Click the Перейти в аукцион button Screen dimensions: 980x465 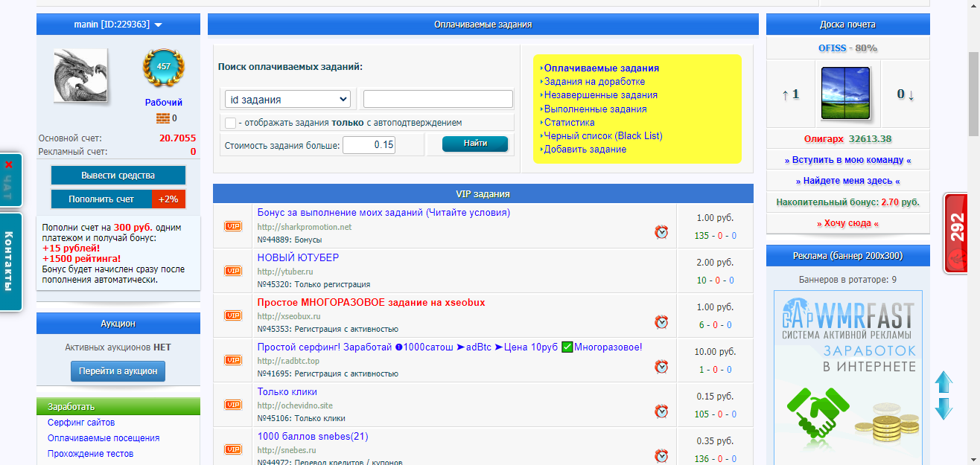click(118, 371)
